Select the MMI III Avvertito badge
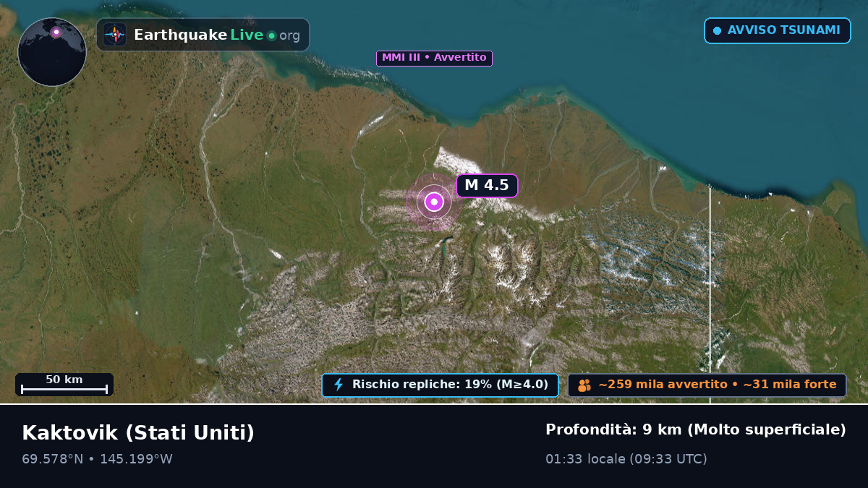 [x=434, y=58]
